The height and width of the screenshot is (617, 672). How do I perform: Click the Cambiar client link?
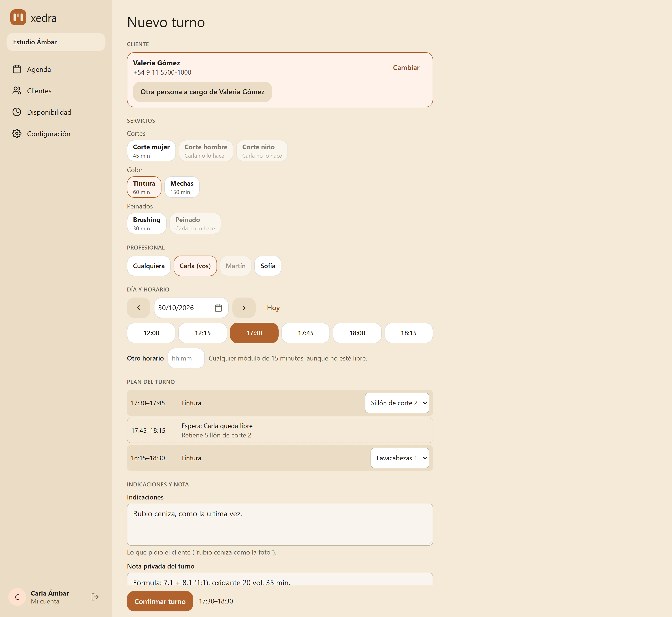tap(406, 67)
